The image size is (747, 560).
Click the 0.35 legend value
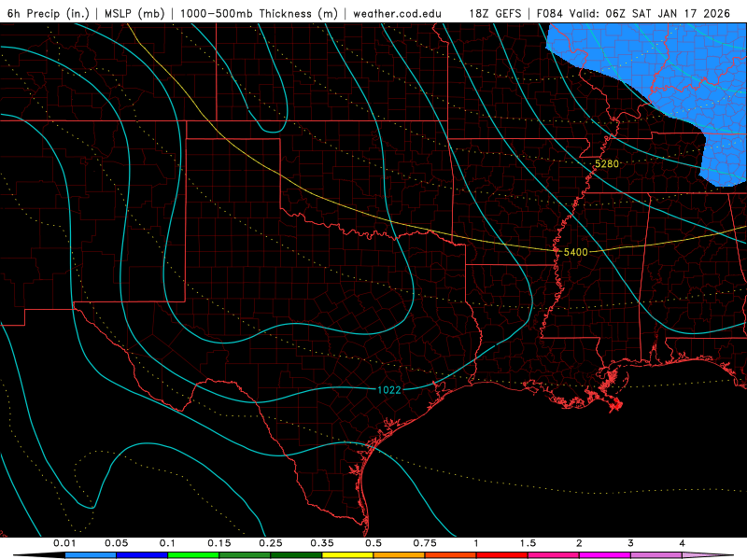[x=322, y=543]
